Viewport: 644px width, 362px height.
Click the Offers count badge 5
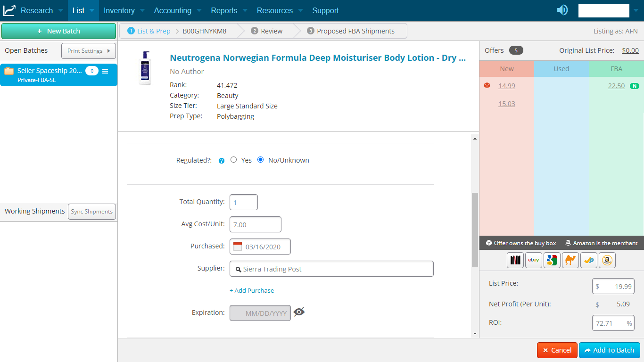[x=516, y=50]
